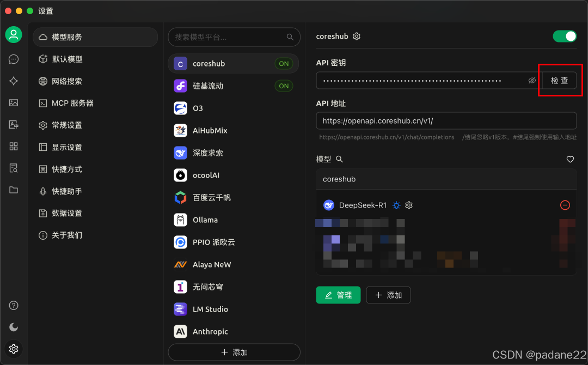The width and height of the screenshot is (588, 365).
Task: Remove DeepSeek-R1 with the red minus icon
Action: tap(565, 205)
